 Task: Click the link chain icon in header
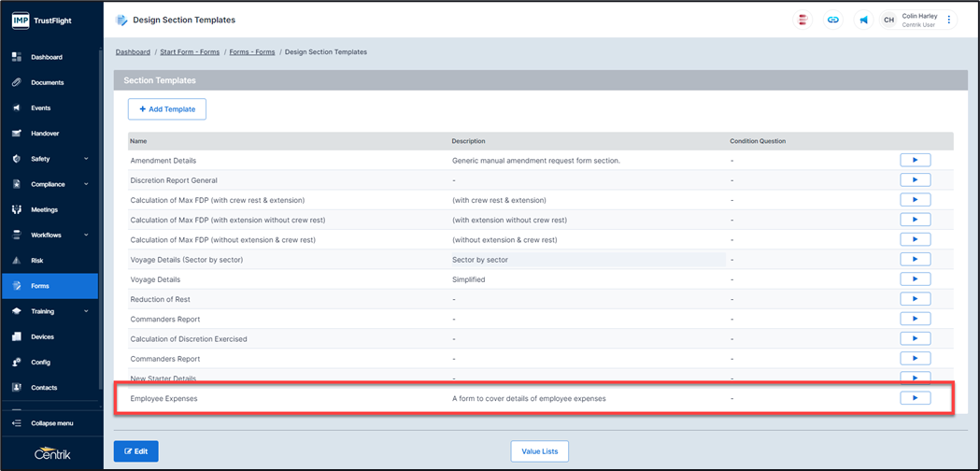(x=833, y=20)
